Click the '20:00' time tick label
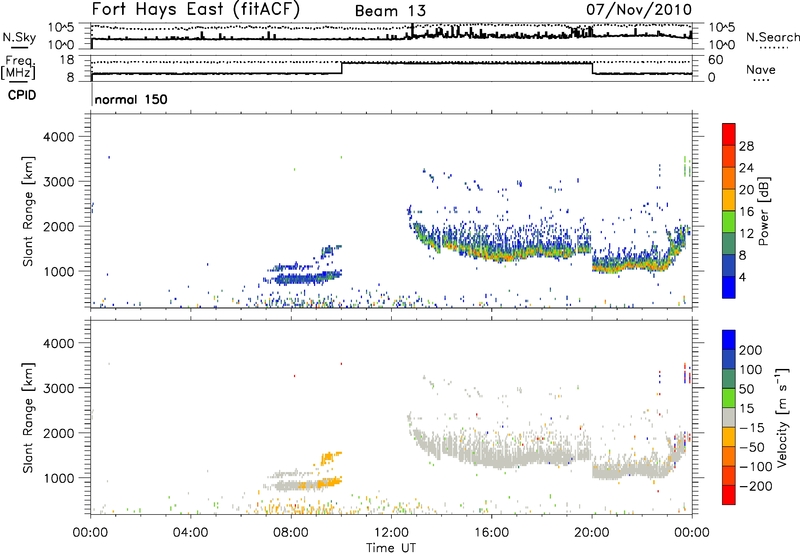The width and height of the screenshot is (800, 554). [592, 533]
